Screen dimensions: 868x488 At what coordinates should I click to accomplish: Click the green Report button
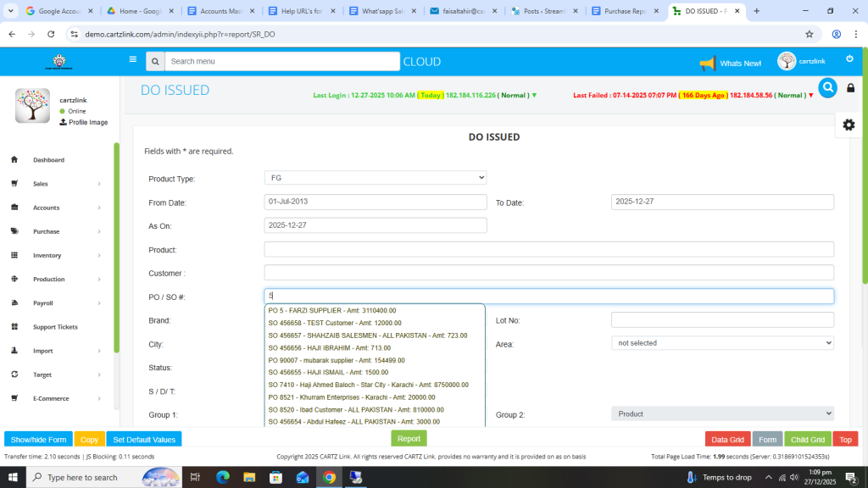(x=409, y=439)
